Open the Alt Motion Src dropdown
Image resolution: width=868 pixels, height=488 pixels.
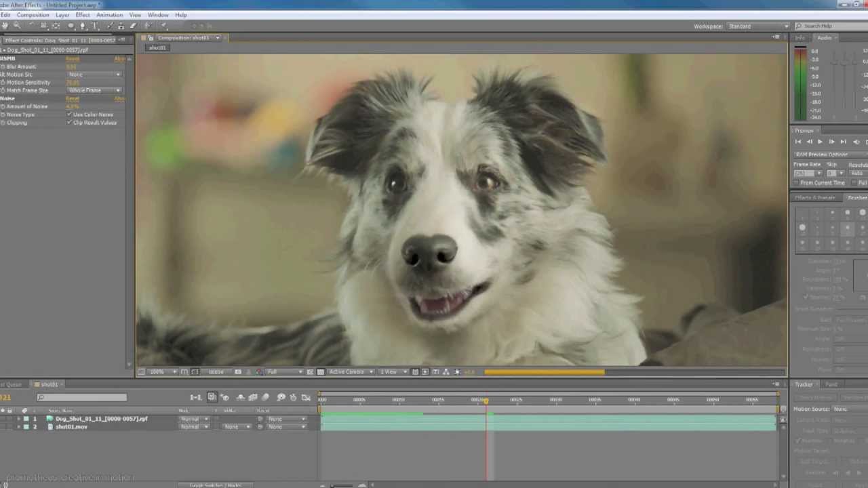(x=94, y=75)
